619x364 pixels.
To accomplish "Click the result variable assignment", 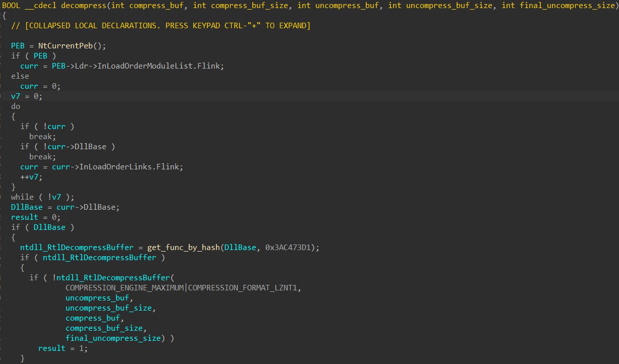I will (24, 217).
